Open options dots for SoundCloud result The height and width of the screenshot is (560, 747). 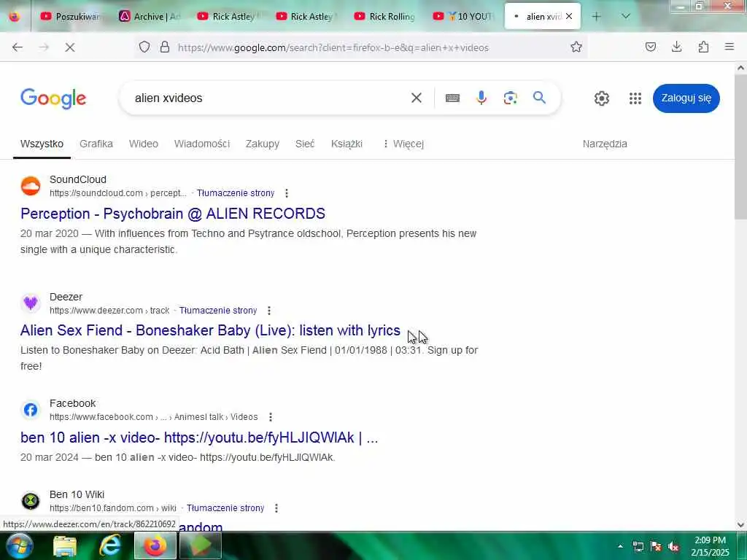(x=286, y=193)
